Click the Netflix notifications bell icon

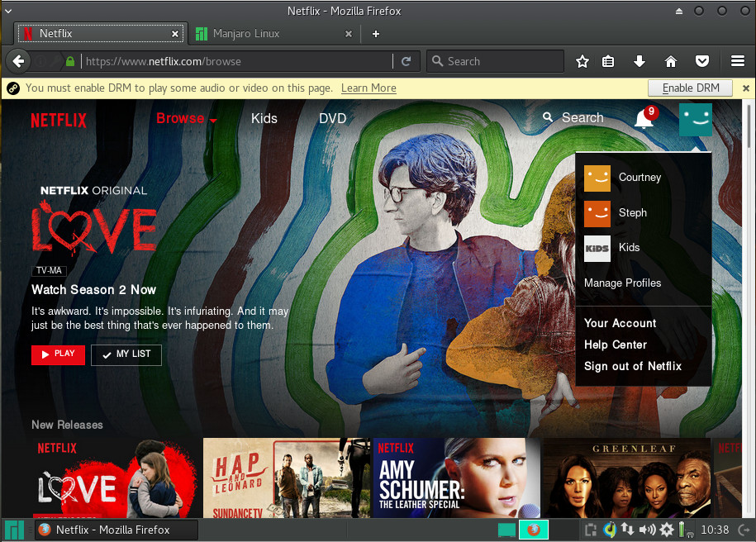point(644,119)
